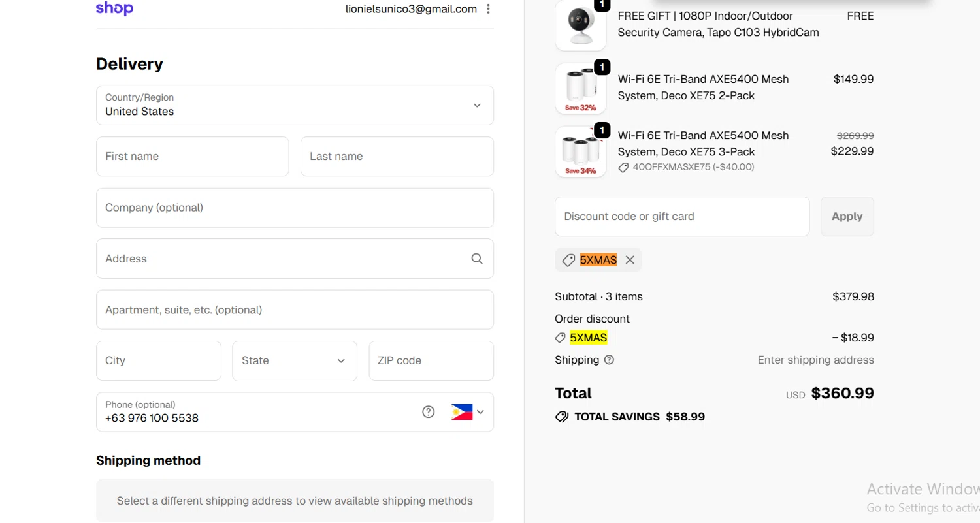
Task: Click the Deco XE75 2-Pack product title
Action: [704, 87]
